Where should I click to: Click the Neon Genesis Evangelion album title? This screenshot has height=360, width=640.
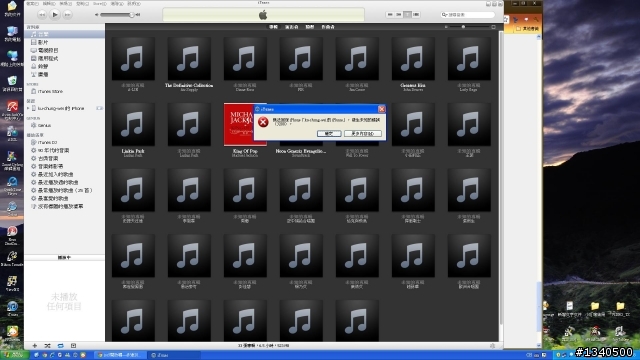pyautogui.click(x=301, y=151)
